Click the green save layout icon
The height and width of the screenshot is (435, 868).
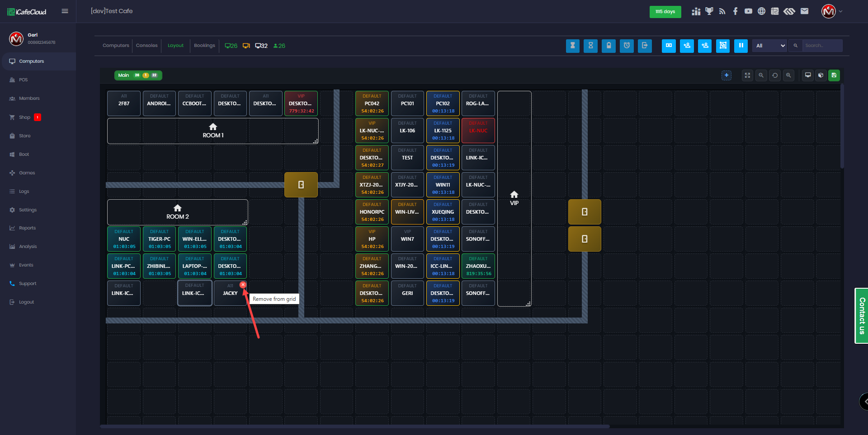(834, 75)
